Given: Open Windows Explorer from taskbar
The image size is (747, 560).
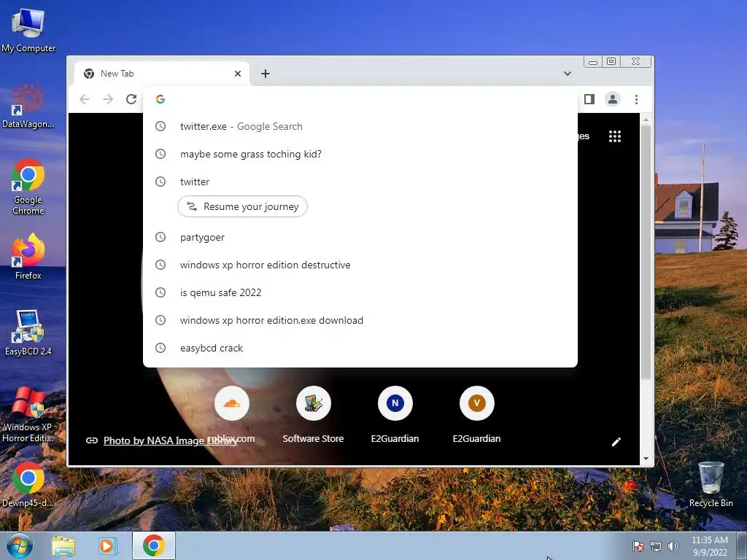Looking at the screenshot, I should 63,546.
